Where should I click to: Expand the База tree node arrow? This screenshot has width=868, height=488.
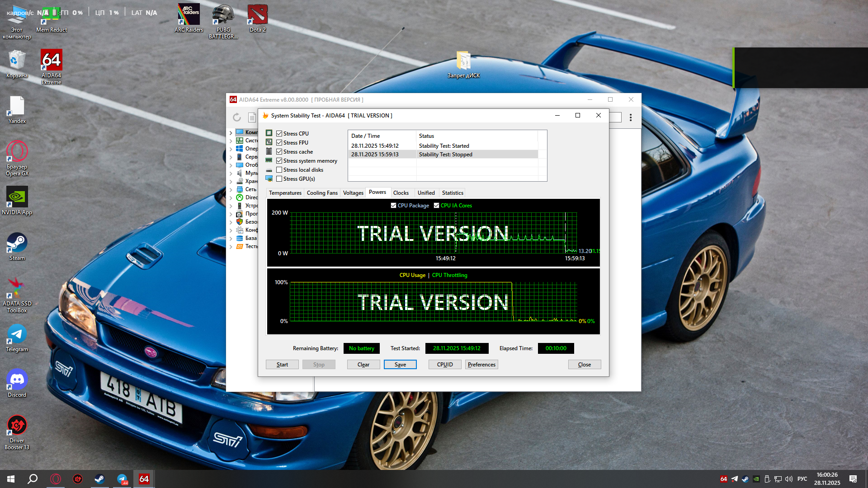(231, 239)
